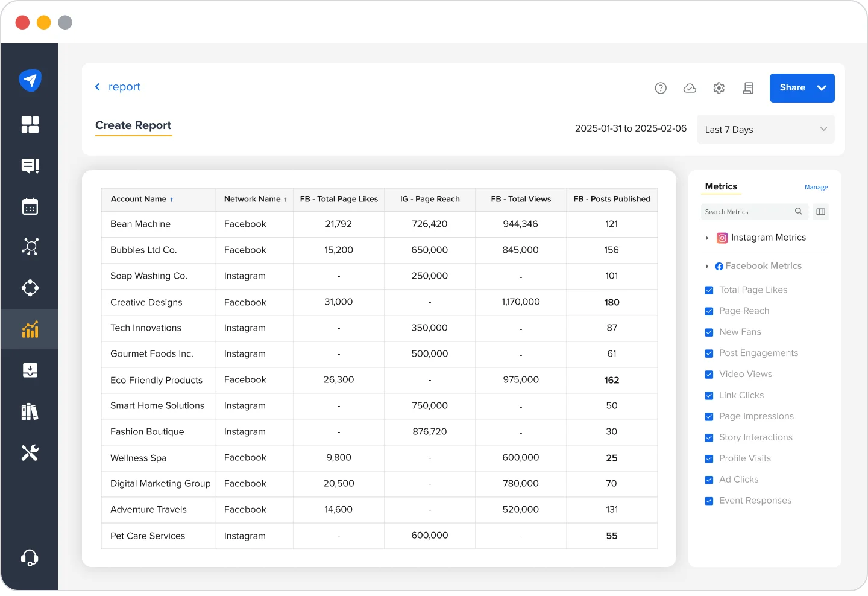
Task: Open the Last 7 Days date range dropdown
Action: [x=765, y=129]
